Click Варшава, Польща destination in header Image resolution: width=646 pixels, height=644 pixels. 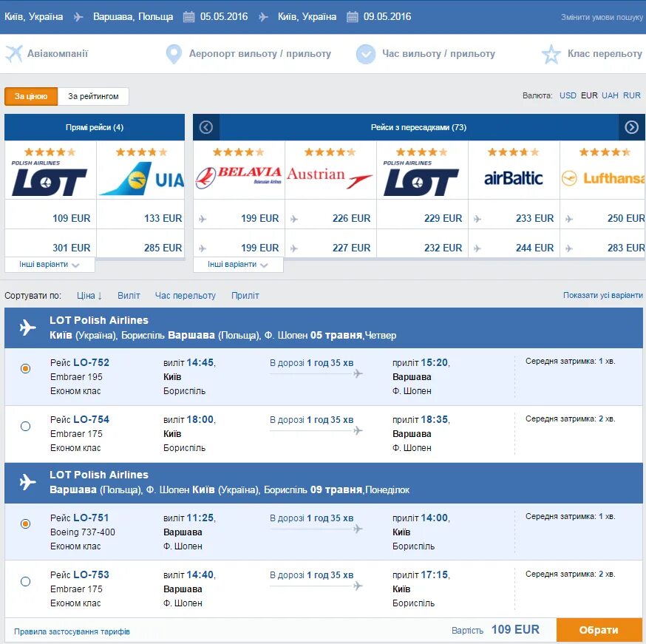(x=133, y=17)
